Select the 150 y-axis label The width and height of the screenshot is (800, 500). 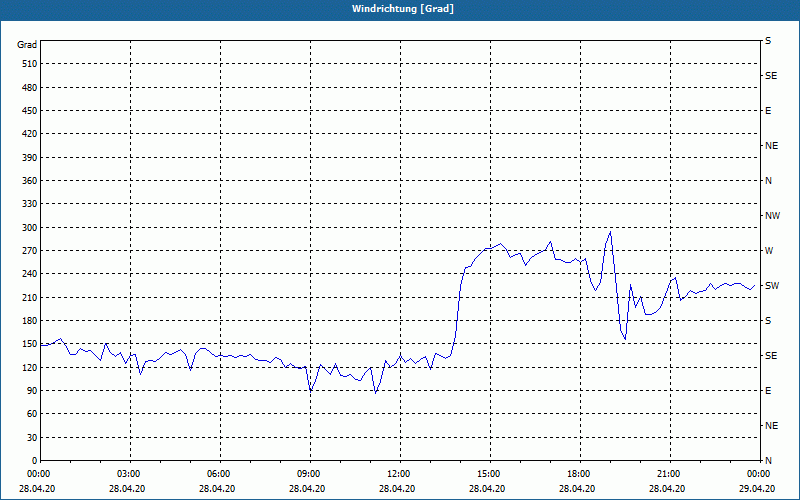[30, 344]
